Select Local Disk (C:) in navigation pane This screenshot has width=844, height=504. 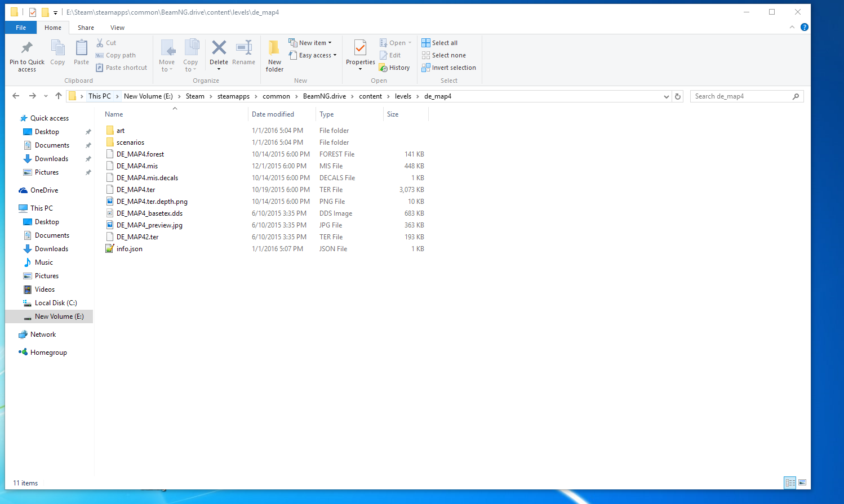click(56, 303)
